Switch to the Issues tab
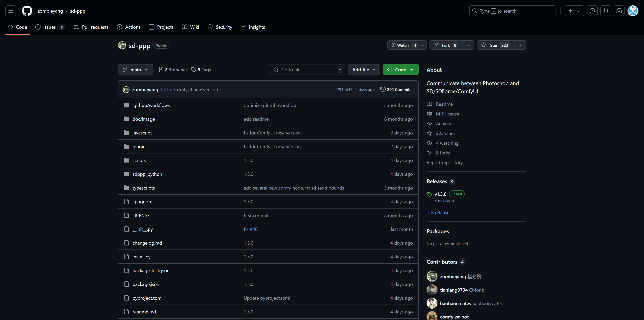 click(x=50, y=27)
